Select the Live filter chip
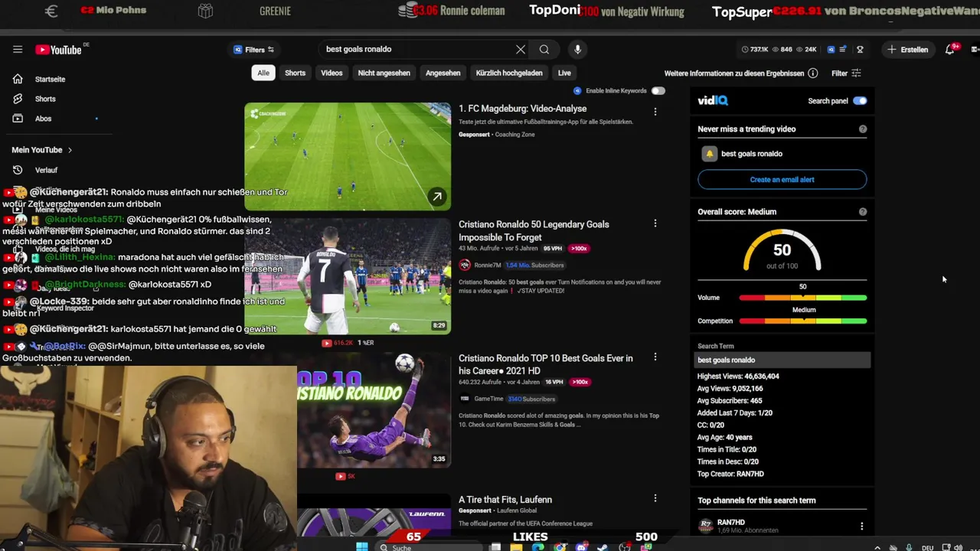The width and height of the screenshot is (980, 551). 564,73
